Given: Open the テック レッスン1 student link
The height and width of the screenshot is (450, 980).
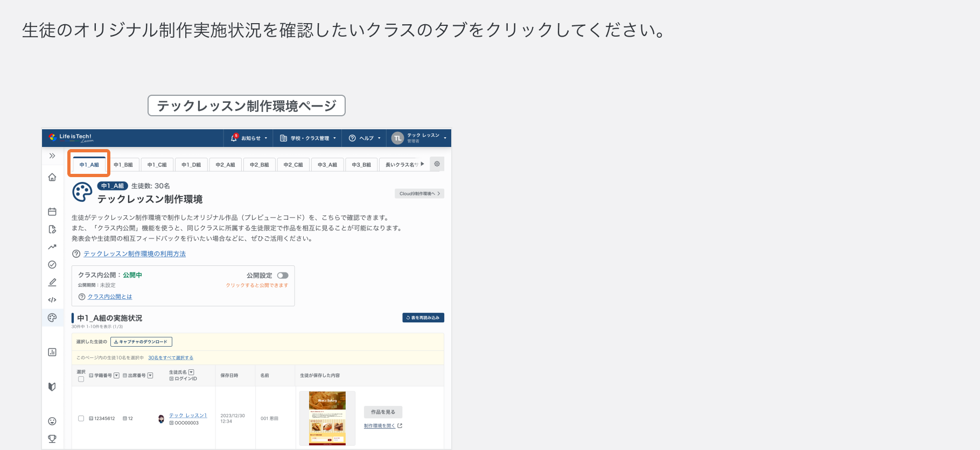Looking at the screenshot, I should 188,416.
